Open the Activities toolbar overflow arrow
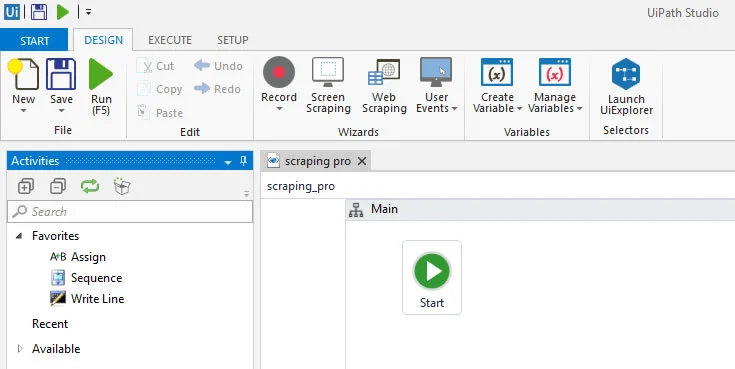 (247, 193)
